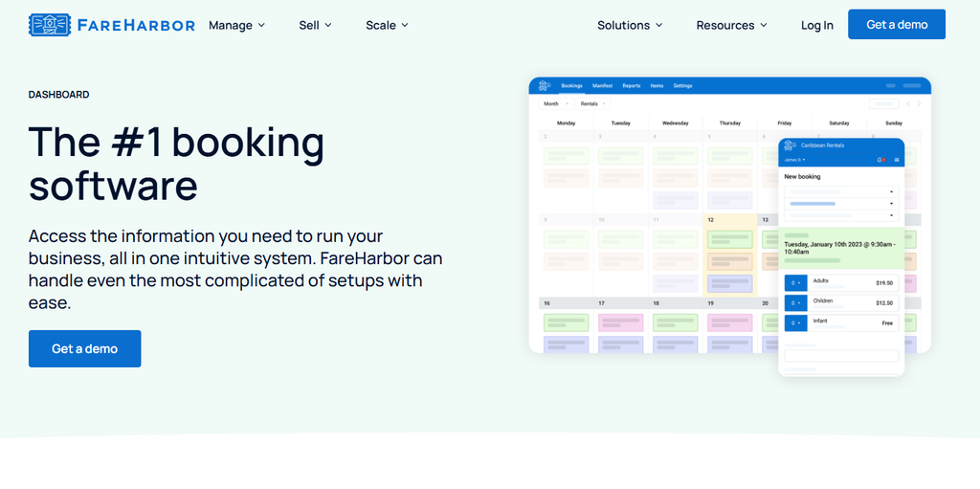The width and height of the screenshot is (980, 489).
Task: Click the Infant Free price
Action: point(887,322)
